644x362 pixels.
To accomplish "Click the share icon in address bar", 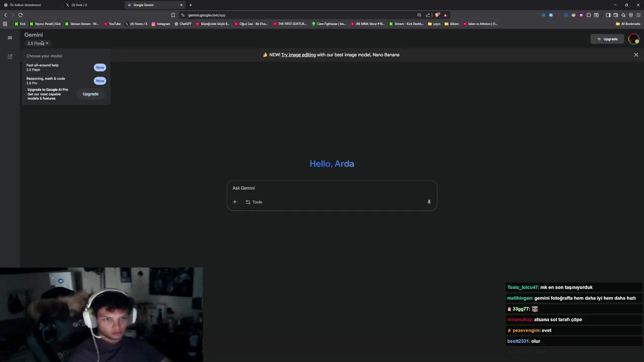I will [428, 15].
